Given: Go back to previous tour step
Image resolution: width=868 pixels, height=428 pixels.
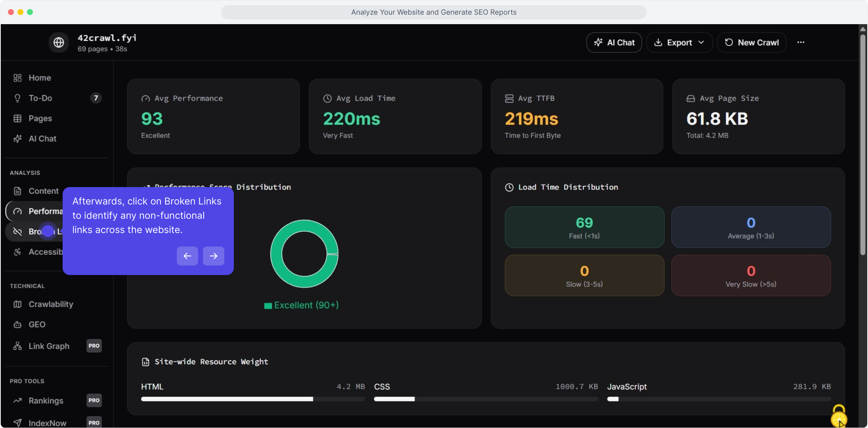Looking at the screenshot, I should pos(187,256).
